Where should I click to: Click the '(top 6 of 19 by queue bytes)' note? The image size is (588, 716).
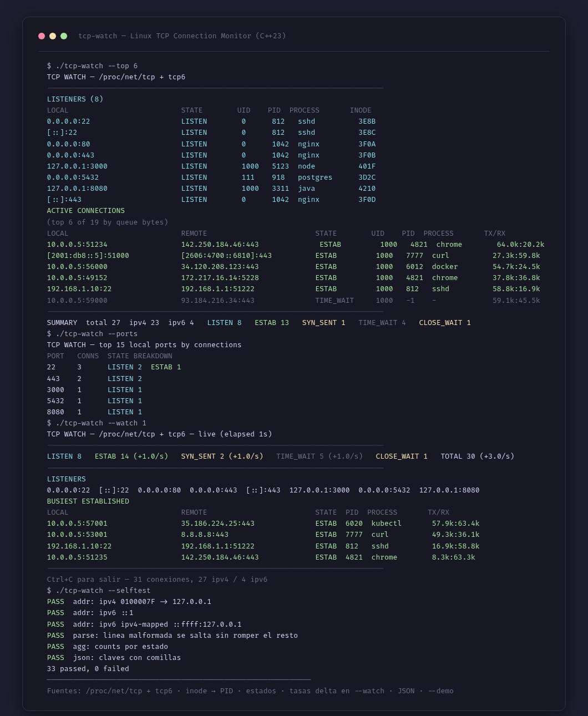tap(107, 222)
